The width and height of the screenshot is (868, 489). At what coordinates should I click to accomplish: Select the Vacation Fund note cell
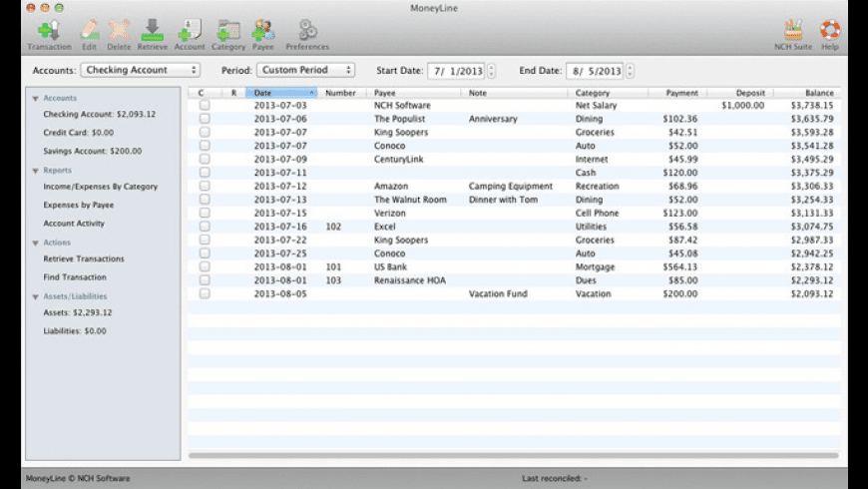(x=498, y=294)
